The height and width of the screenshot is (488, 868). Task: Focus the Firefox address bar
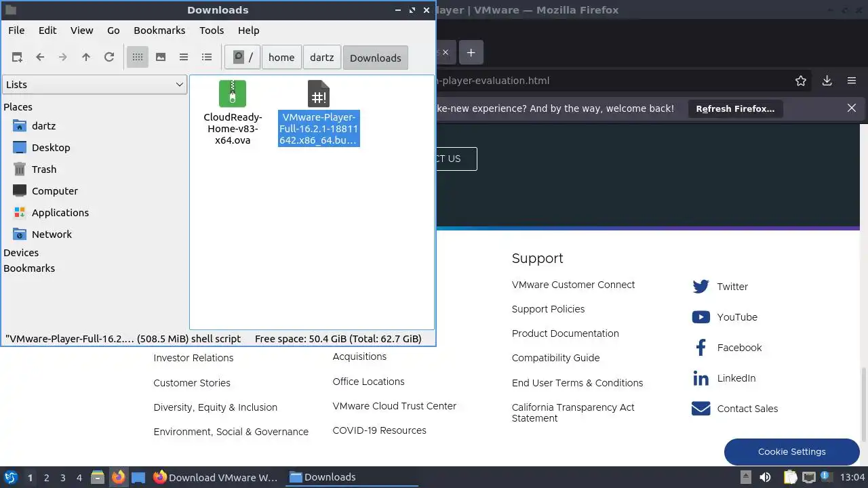coord(610,81)
